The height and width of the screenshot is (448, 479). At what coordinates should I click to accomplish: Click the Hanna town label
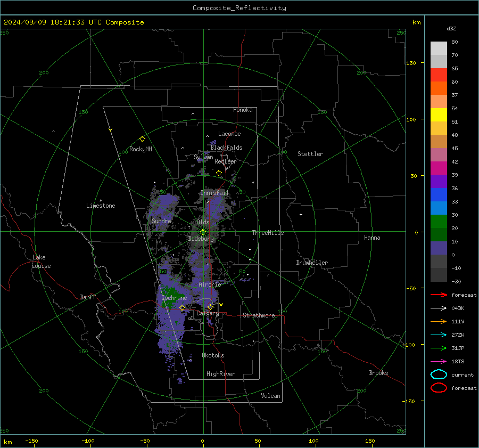click(x=372, y=238)
